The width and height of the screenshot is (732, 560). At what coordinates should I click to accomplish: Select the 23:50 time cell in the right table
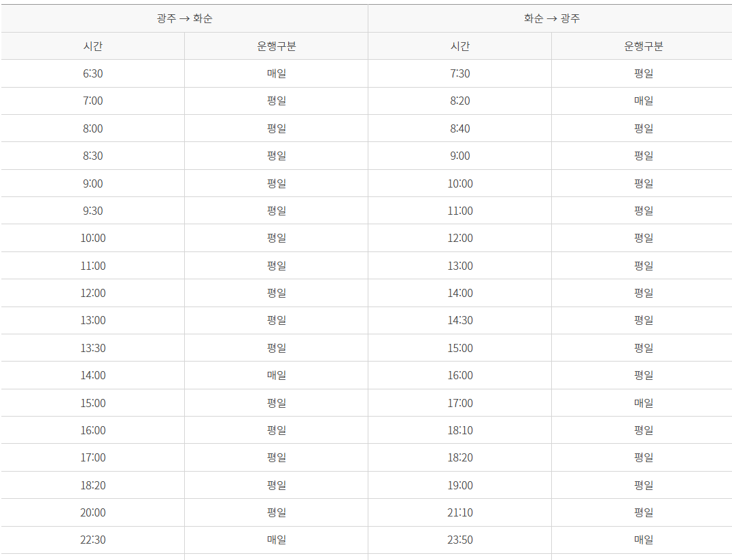click(459, 540)
